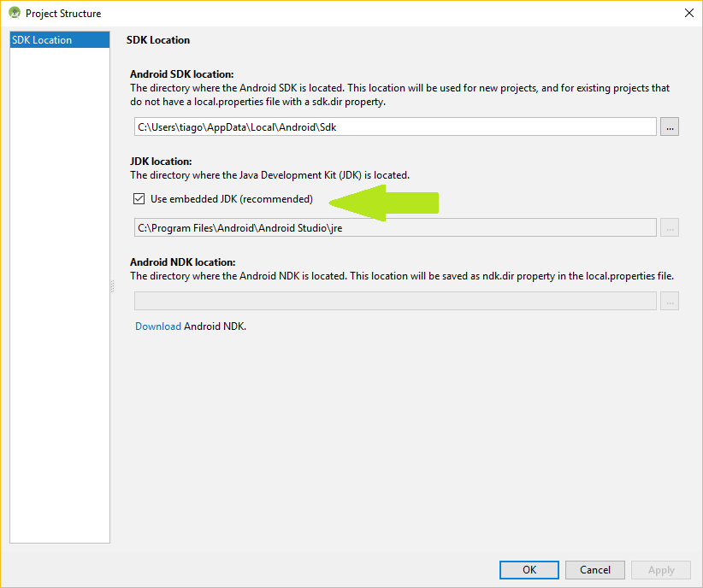Screen dimensions: 703x588
Task: Click the Android SDK location path field
Action: pos(395,126)
